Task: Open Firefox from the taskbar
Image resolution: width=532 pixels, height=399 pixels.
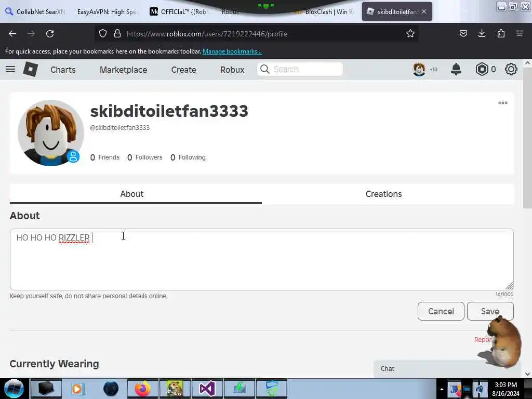Action: [143, 389]
